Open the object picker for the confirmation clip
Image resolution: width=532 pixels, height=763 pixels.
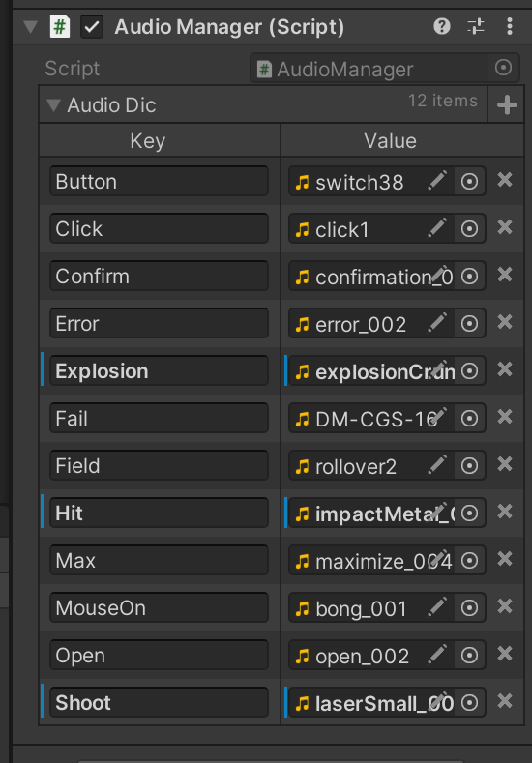(x=470, y=277)
